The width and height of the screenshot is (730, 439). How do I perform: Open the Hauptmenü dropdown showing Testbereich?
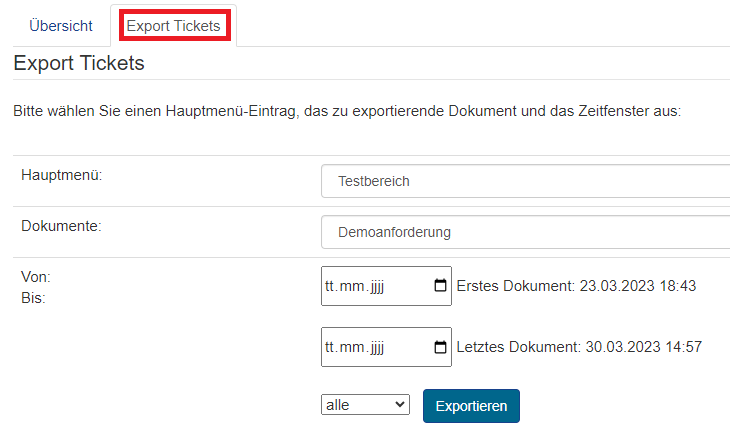pos(526,181)
